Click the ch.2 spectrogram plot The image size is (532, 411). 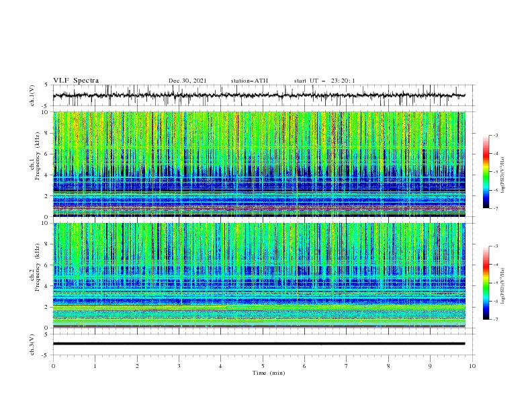click(259, 275)
